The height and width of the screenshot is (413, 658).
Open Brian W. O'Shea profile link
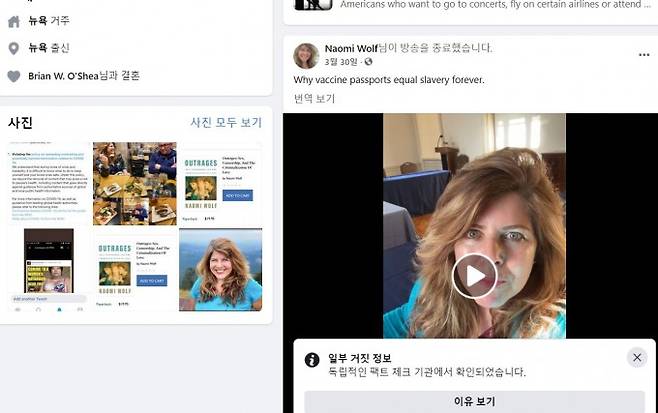click(x=63, y=76)
